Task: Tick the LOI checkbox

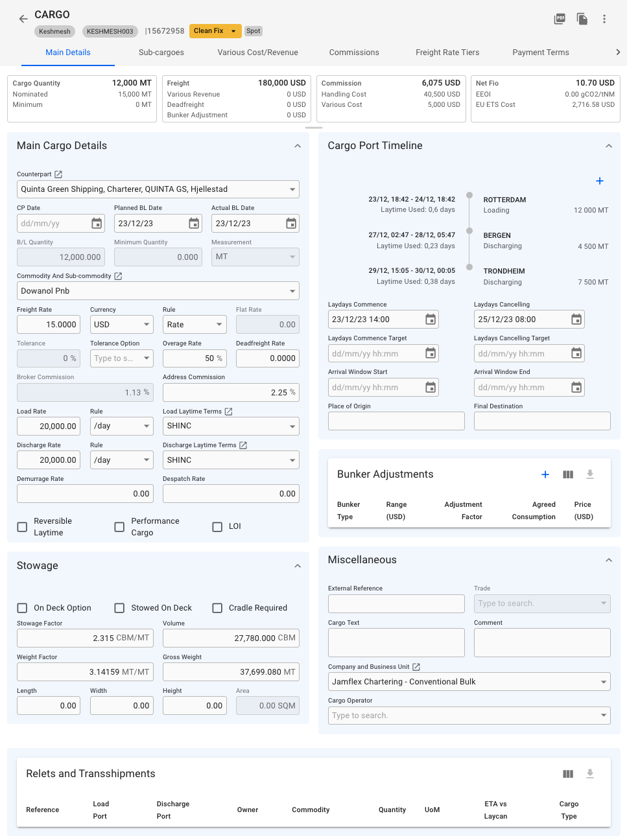Action: [218, 527]
